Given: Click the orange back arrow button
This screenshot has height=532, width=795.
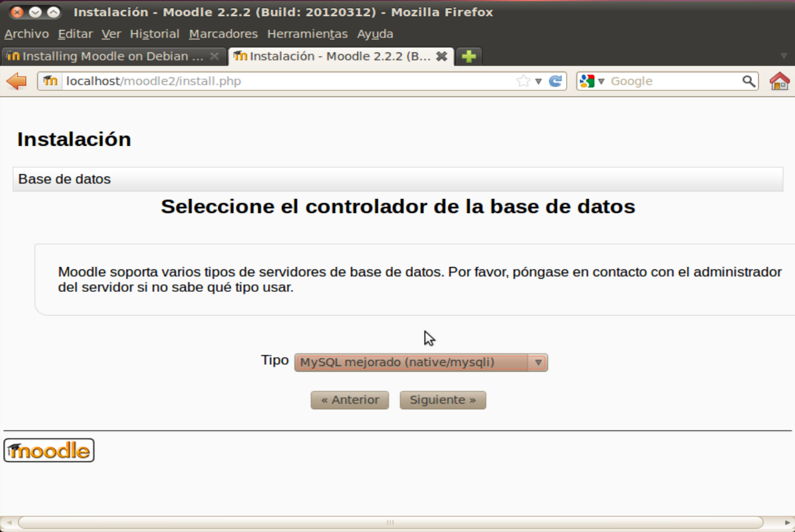Looking at the screenshot, I should coord(17,81).
